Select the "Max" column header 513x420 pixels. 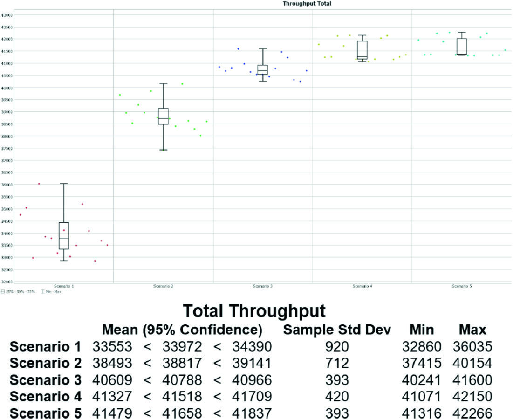(472, 330)
